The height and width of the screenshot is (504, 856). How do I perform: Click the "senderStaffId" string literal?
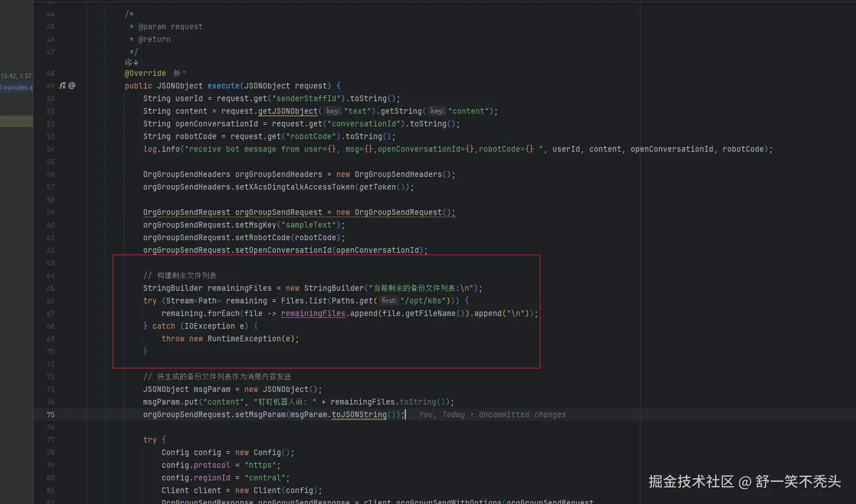(309, 99)
